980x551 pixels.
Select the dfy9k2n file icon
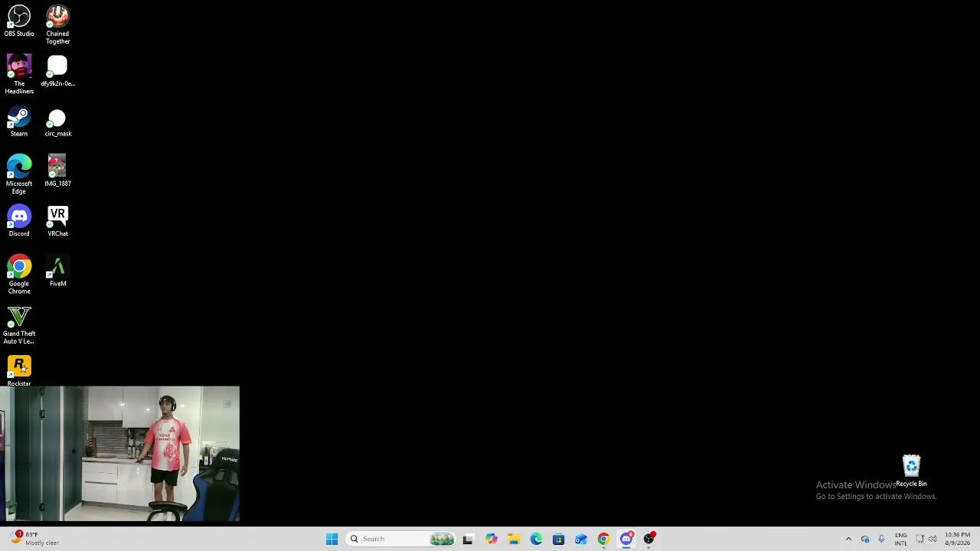[x=57, y=71]
